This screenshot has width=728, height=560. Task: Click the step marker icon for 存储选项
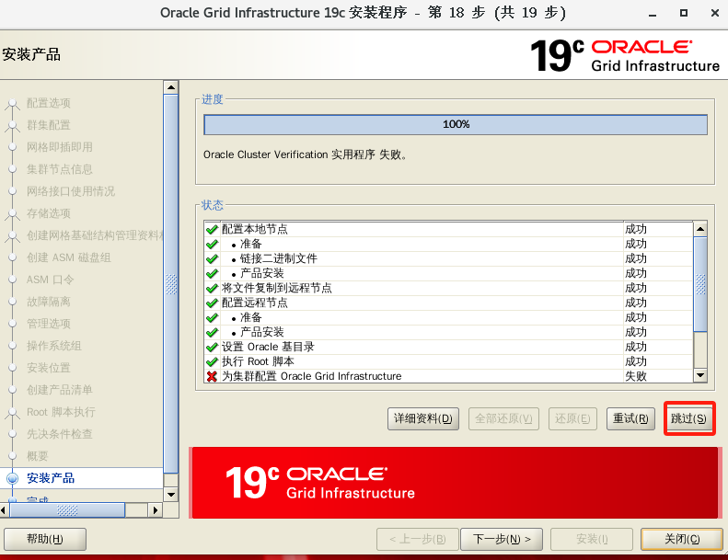(13, 214)
